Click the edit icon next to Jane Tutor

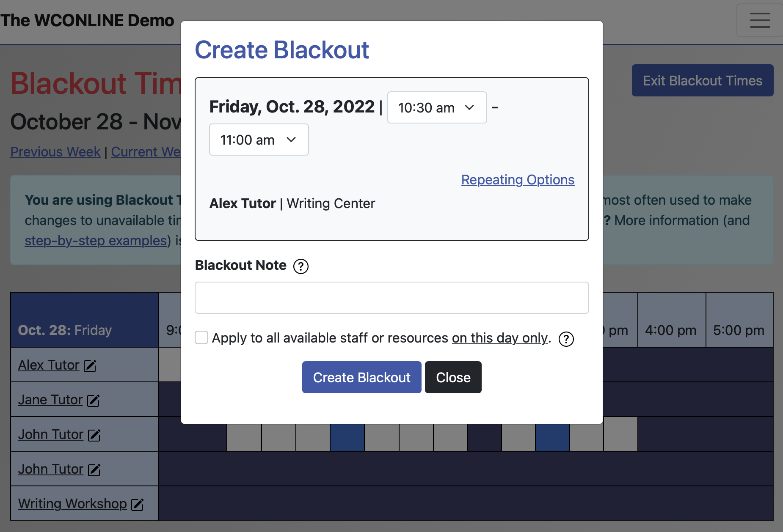(93, 400)
